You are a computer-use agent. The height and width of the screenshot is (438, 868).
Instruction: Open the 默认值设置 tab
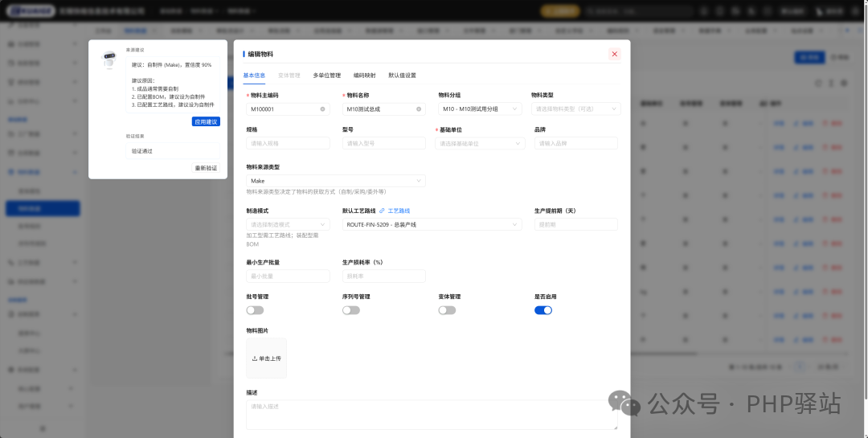click(402, 76)
